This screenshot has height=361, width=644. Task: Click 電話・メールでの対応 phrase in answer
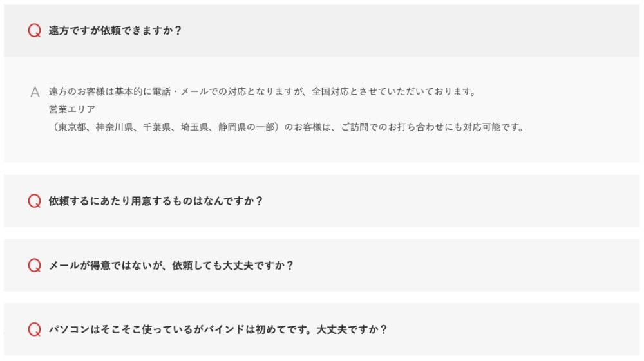pos(199,91)
